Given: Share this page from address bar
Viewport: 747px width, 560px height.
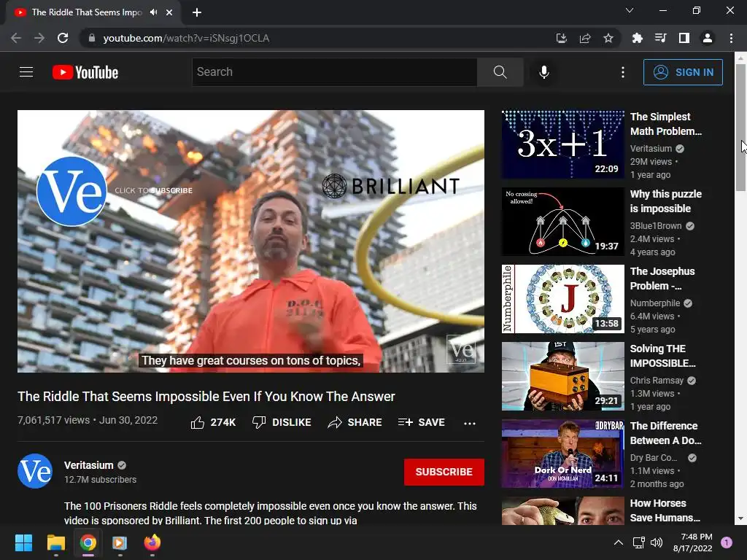Looking at the screenshot, I should pyautogui.click(x=585, y=38).
